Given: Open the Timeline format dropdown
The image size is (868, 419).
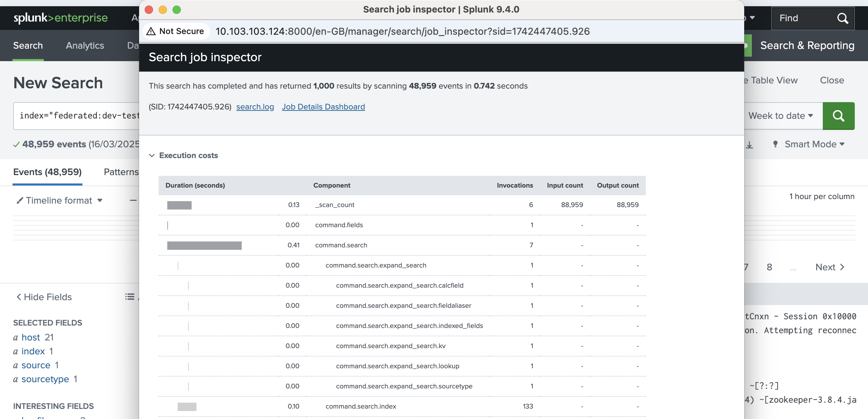Looking at the screenshot, I should (59, 200).
